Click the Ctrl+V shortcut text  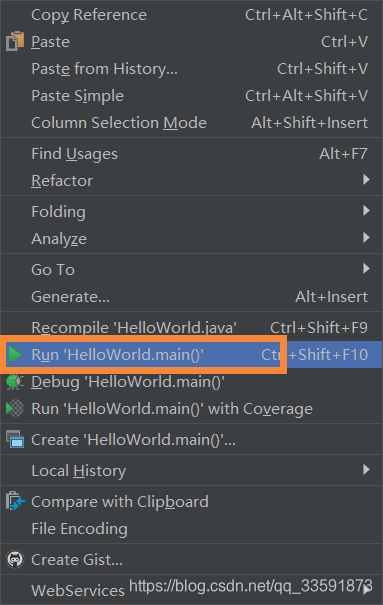[x=344, y=42]
